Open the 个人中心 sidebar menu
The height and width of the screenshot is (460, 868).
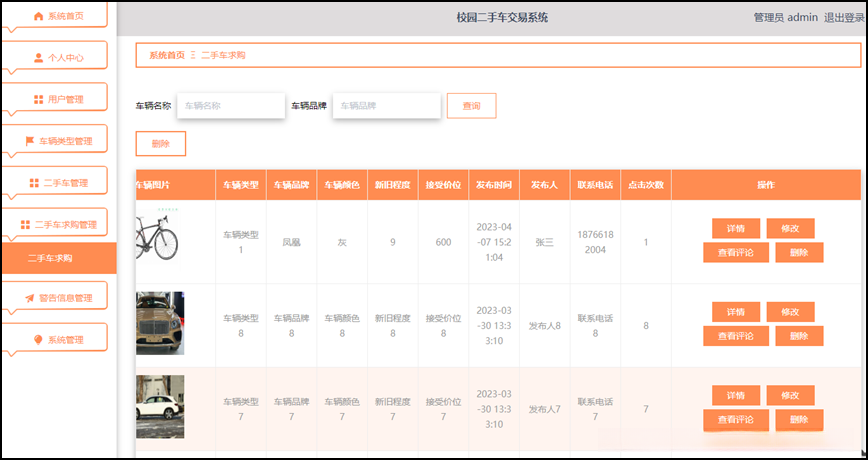(54, 56)
